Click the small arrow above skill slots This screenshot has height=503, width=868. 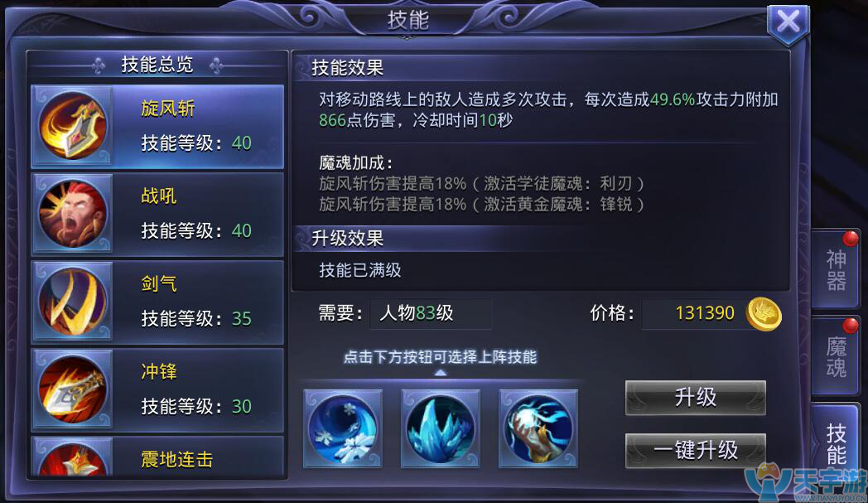click(x=440, y=374)
